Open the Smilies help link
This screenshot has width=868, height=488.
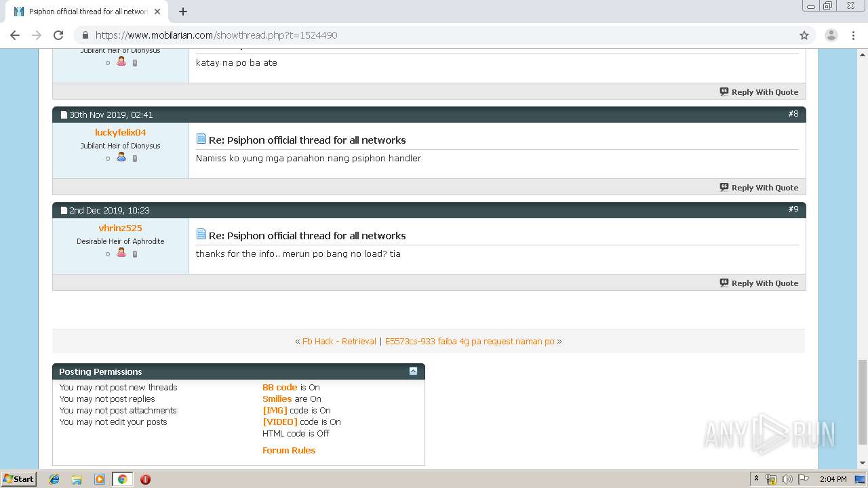coord(277,399)
